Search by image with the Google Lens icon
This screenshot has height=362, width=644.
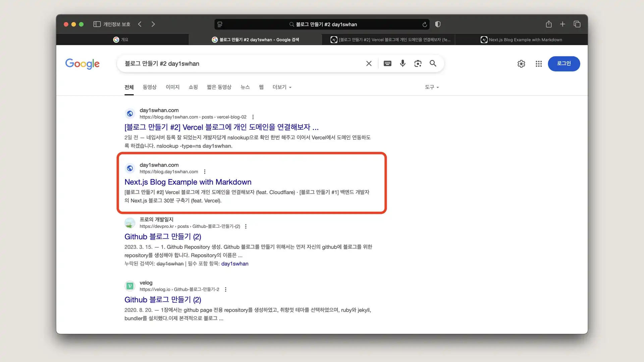pyautogui.click(x=418, y=63)
